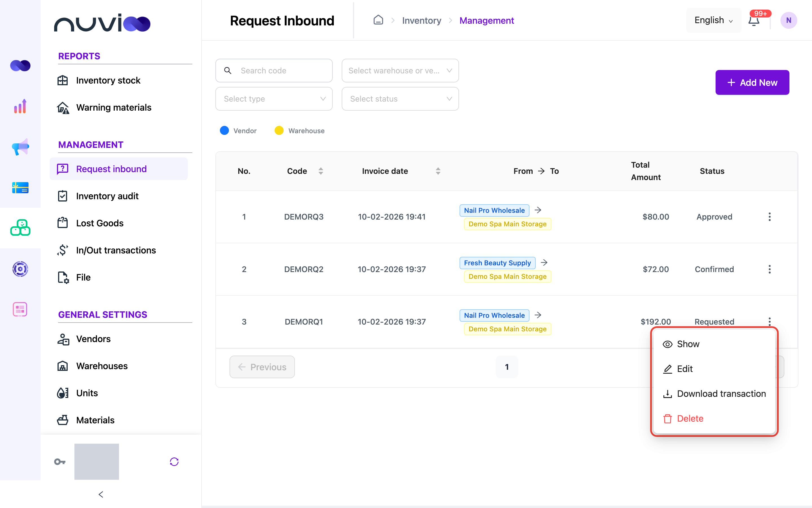Click the Add New button
Image resolution: width=812 pixels, height=508 pixels.
[x=752, y=82]
